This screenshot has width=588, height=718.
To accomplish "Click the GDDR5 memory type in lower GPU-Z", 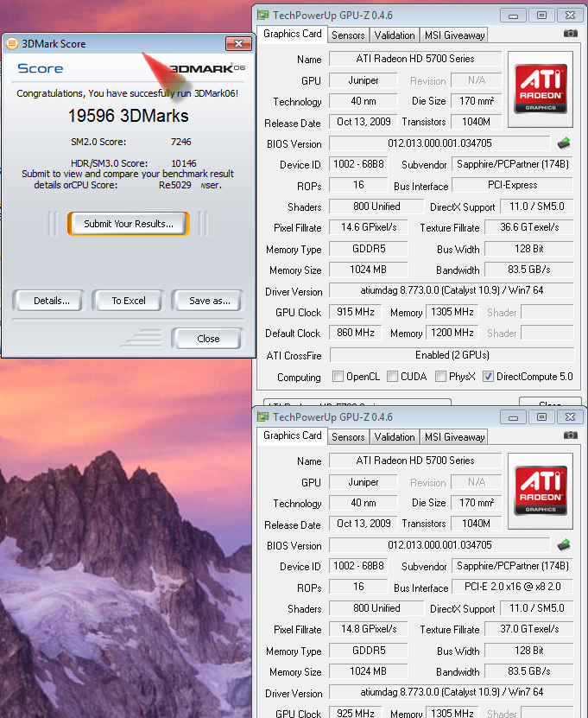I will 369,651.
